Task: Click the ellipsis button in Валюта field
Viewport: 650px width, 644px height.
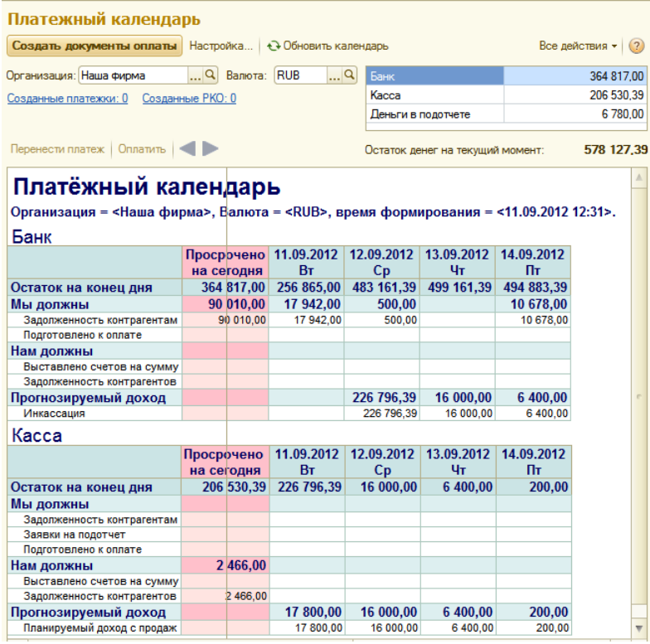Action: 334,75
